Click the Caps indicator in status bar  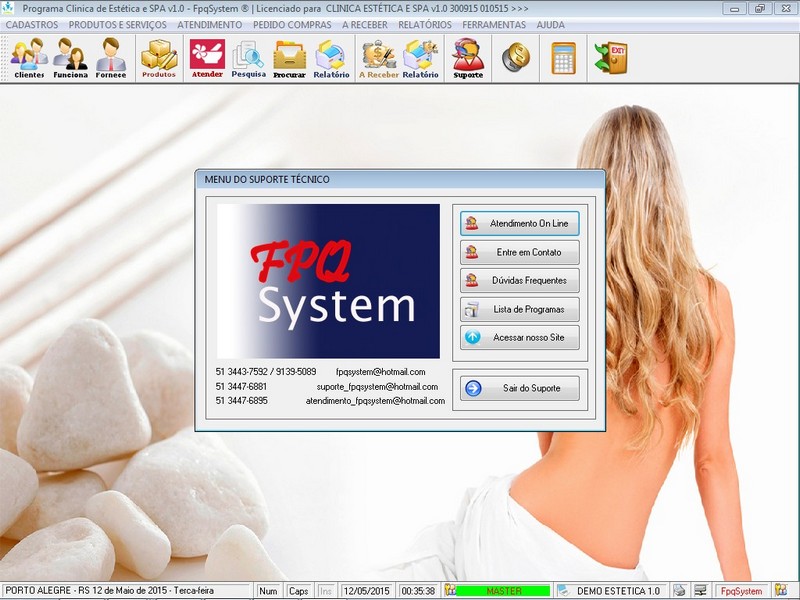coord(298,591)
